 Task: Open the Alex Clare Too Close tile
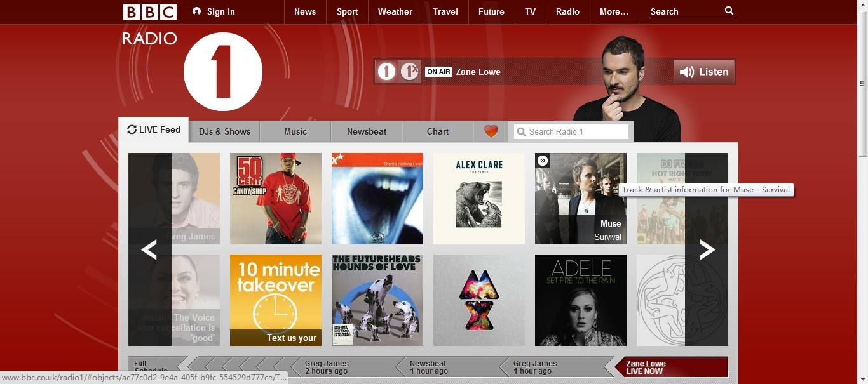[x=479, y=199]
